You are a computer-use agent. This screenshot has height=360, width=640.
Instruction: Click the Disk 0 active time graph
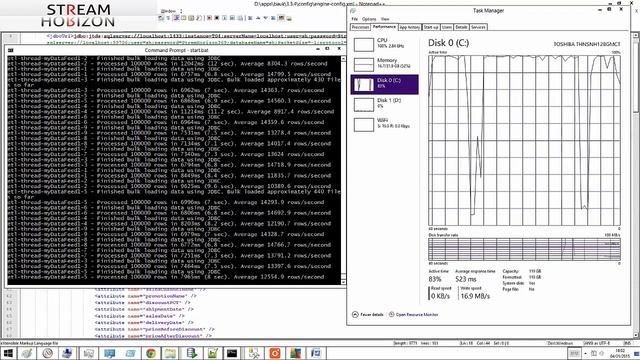(x=524, y=140)
